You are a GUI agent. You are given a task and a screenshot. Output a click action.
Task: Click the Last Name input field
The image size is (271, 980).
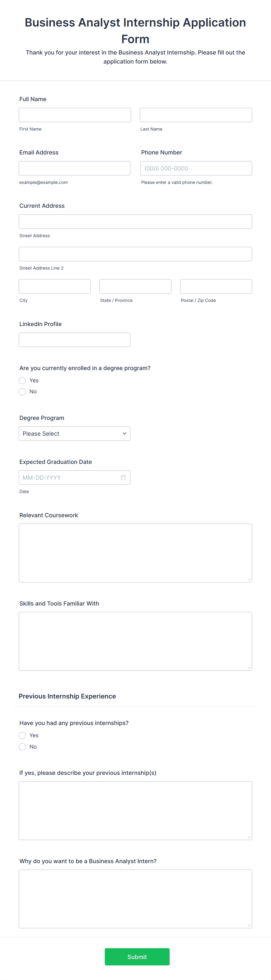tap(196, 115)
